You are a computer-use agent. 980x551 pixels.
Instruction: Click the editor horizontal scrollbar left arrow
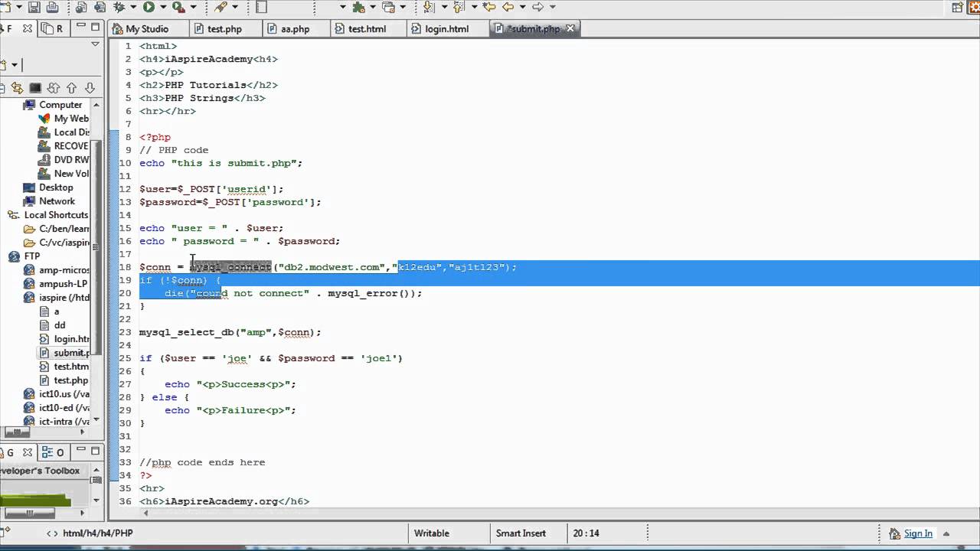click(145, 514)
